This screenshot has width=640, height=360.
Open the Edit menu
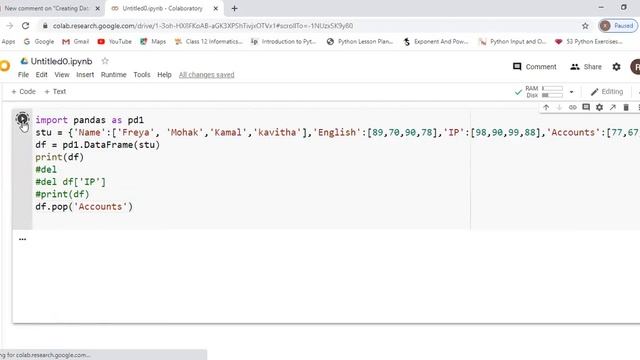click(x=41, y=75)
